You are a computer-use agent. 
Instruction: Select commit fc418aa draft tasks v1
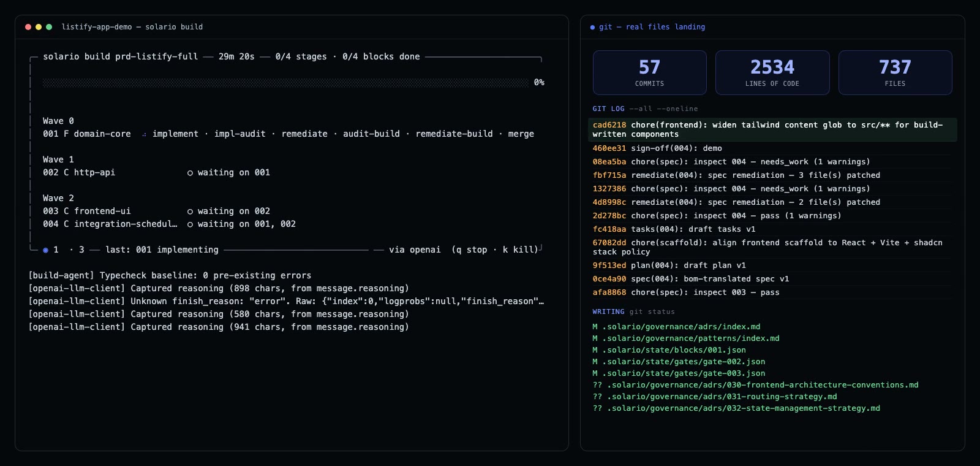[x=772, y=229]
